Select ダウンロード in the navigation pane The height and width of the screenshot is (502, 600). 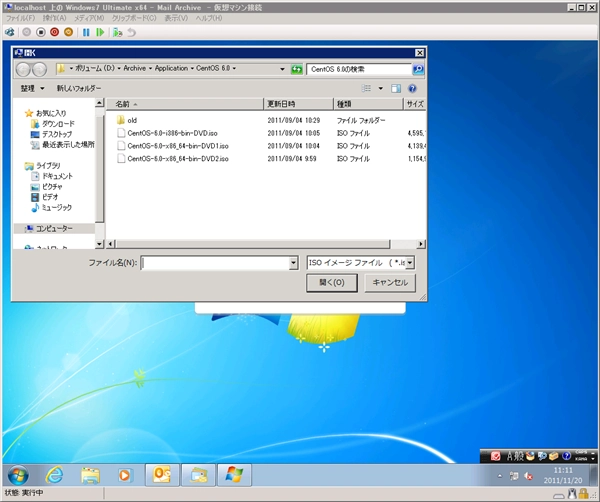[58, 124]
